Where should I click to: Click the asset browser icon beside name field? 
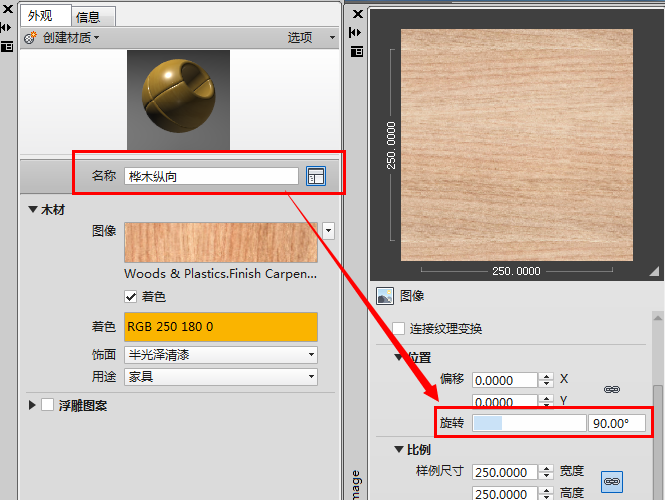click(x=316, y=176)
